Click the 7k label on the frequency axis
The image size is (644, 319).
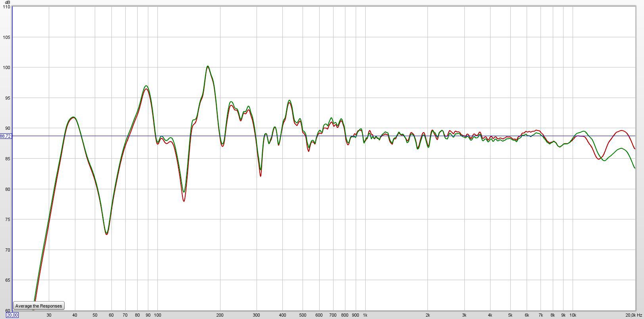[x=540, y=315]
